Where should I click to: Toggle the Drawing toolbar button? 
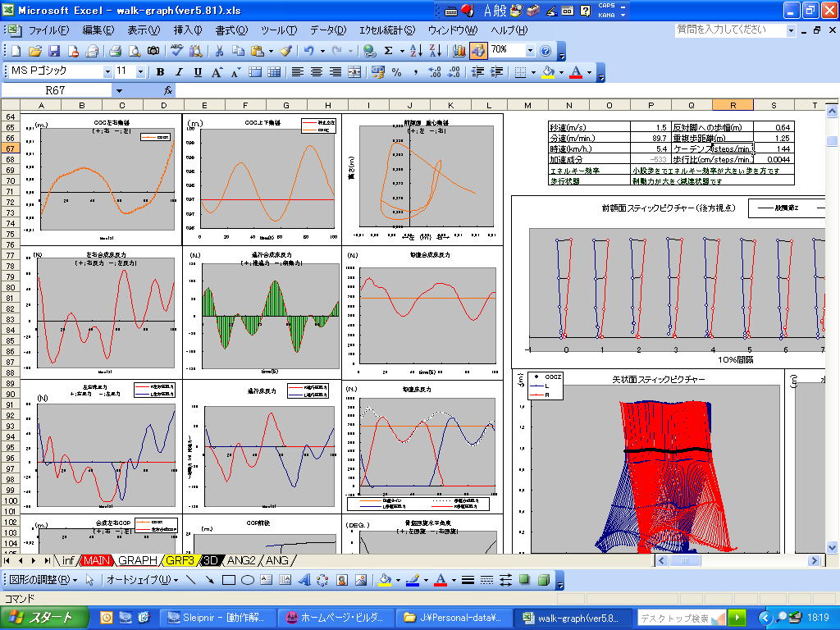point(478,51)
